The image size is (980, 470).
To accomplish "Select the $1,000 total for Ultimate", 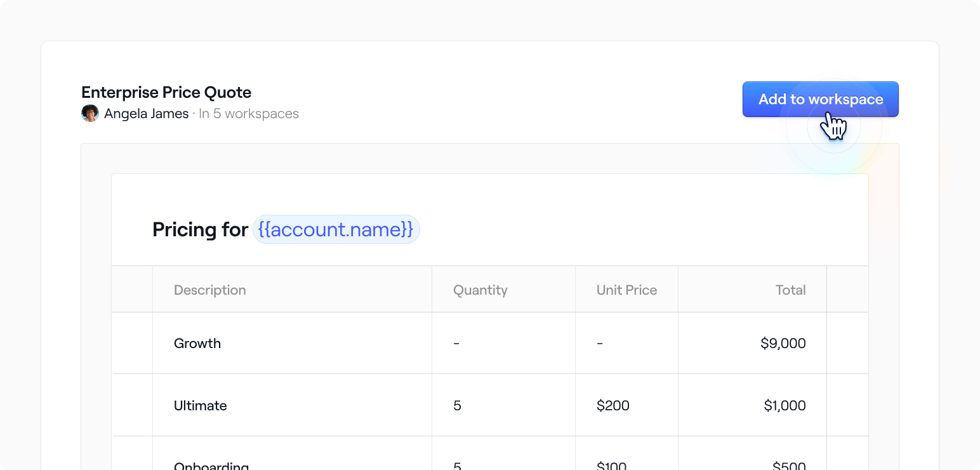I will [785, 405].
